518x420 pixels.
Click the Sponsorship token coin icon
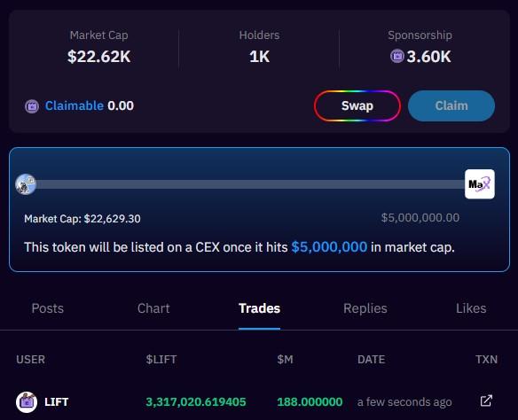click(397, 56)
